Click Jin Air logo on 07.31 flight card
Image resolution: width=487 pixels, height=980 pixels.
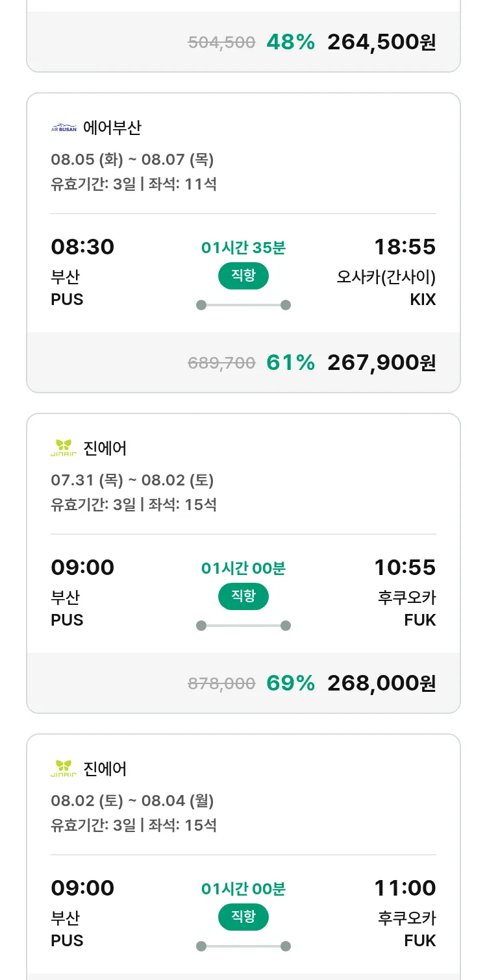(64, 448)
